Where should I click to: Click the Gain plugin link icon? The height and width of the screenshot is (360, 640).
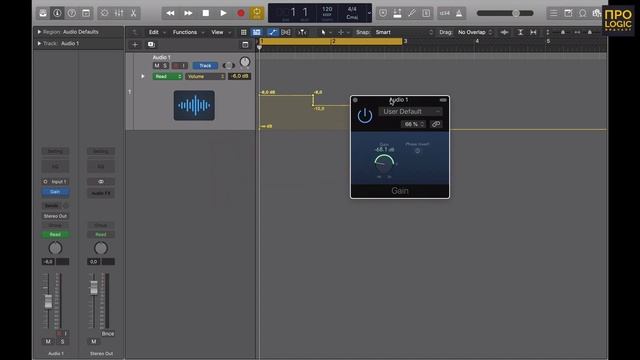(436, 124)
